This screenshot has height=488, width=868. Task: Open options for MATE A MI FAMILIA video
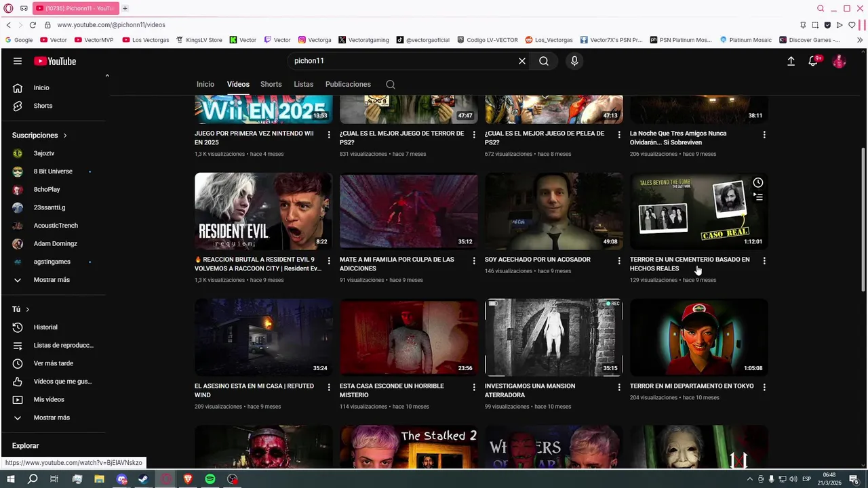coord(474,260)
